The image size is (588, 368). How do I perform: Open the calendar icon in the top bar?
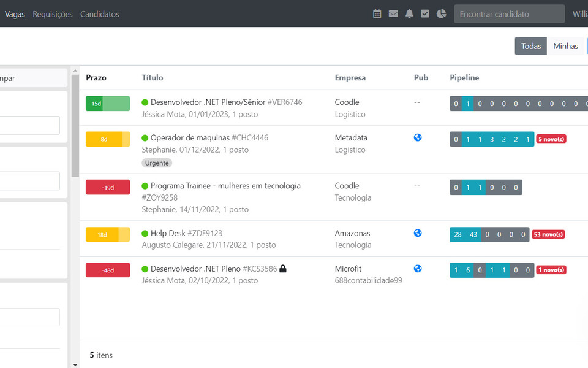[377, 13]
